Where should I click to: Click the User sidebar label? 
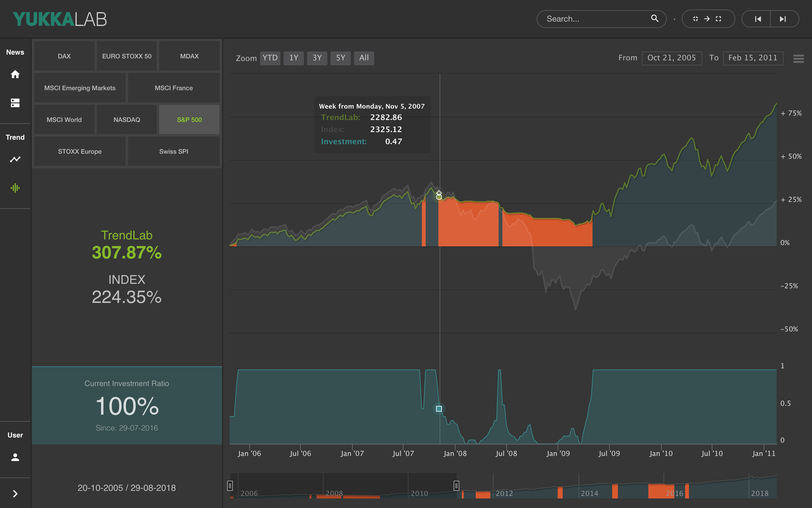point(15,435)
